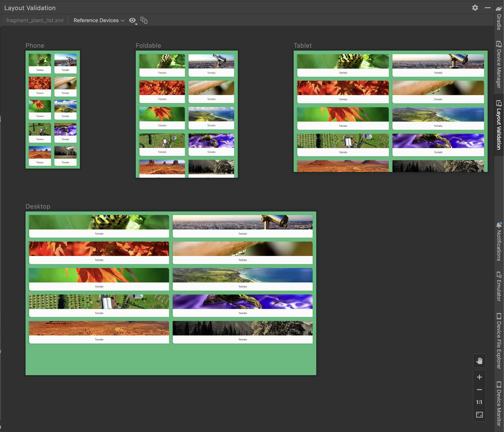Click the 1:1 zoom reset button
The height and width of the screenshot is (432, 504).
[x=480, y=402]
